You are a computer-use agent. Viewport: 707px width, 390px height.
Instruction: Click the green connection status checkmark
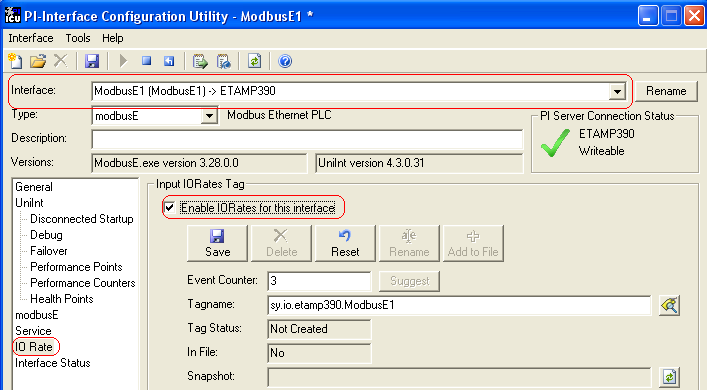(555, 142)
